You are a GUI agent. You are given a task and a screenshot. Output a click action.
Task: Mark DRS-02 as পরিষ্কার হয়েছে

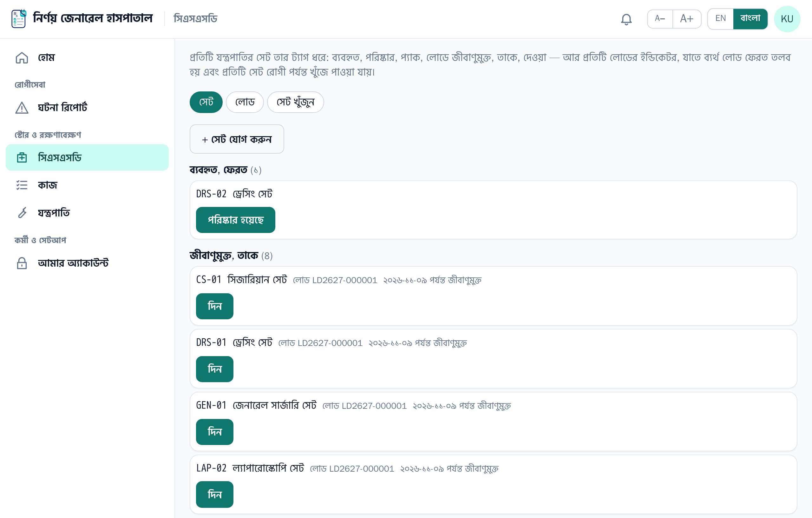(235, 220)
